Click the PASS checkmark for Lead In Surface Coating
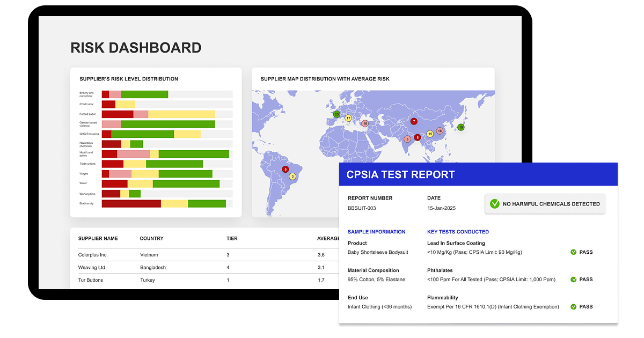 (573, 252)
